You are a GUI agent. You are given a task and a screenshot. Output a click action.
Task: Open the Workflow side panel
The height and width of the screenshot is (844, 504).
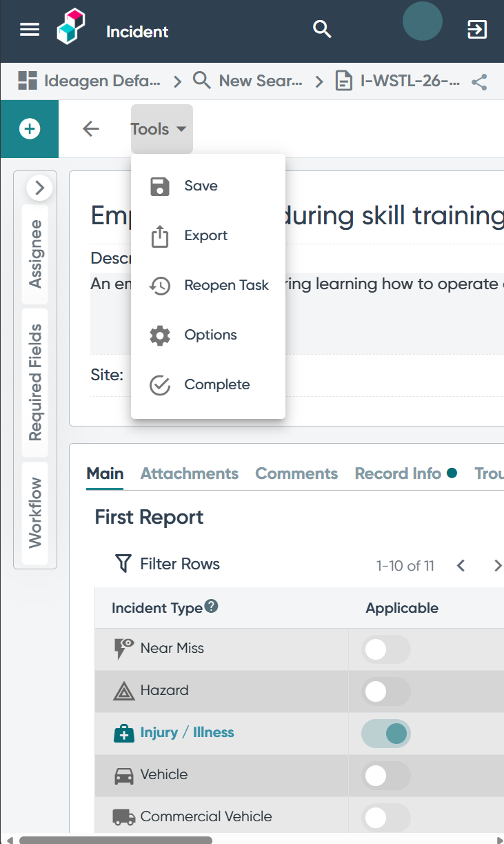click(35, 512)
